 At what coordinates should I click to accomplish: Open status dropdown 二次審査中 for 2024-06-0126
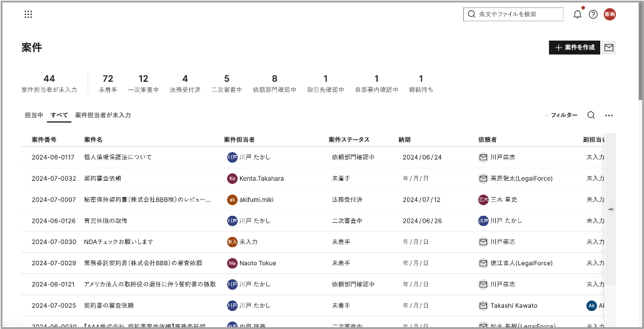(x=347, y=221)
